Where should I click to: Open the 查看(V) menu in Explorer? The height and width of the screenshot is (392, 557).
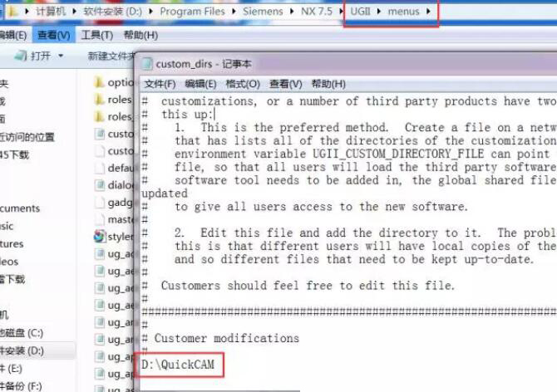(54, 35)
